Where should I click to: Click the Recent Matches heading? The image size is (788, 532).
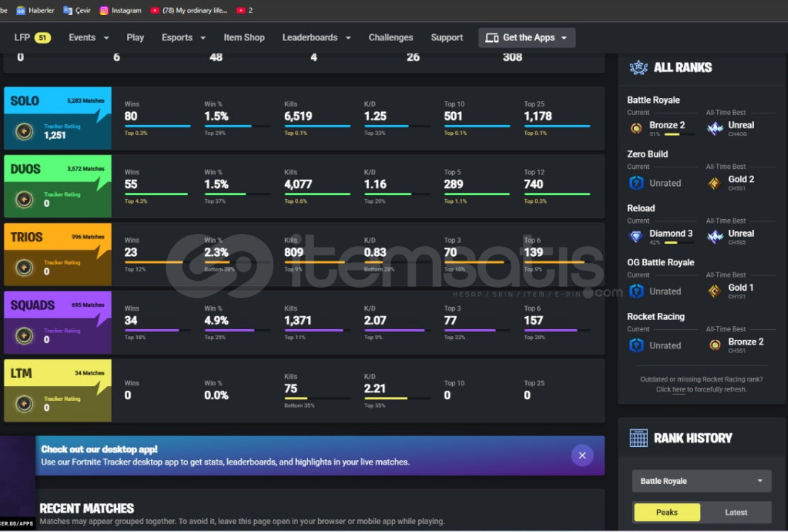87,509
